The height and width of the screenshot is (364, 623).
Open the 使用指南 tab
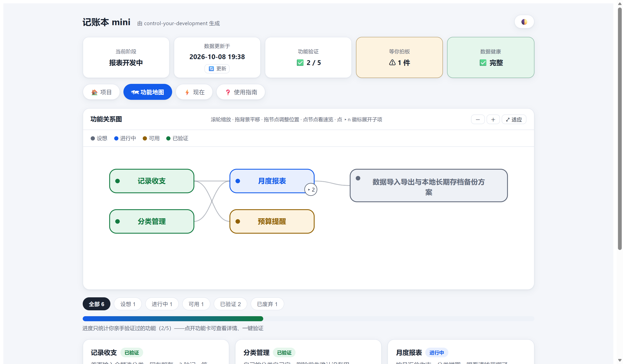click(x=241, y=92)
